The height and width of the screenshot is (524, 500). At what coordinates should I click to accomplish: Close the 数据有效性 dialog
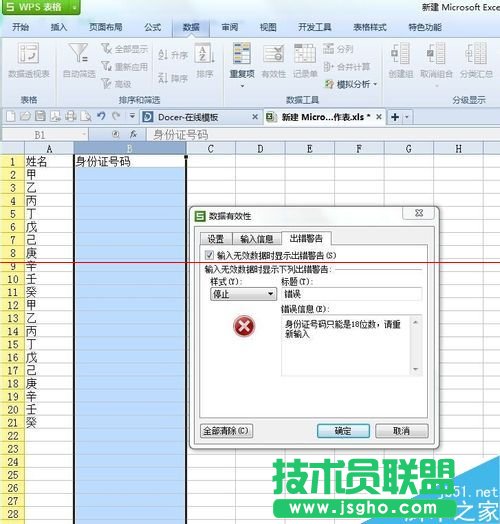pos(419,213)
